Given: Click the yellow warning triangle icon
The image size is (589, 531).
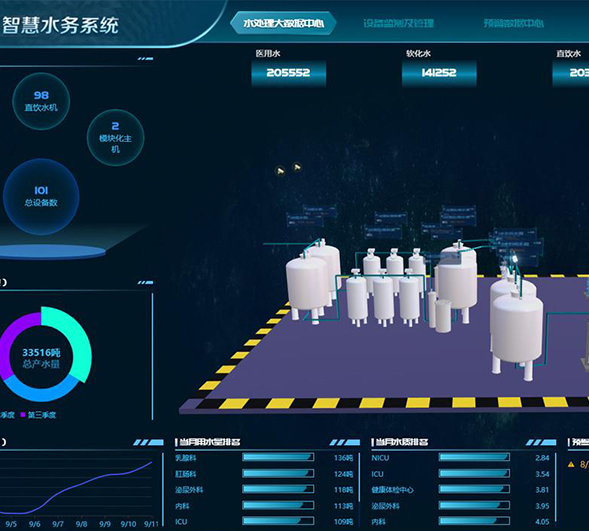Looking at the screenshot, I should [571, 465].
